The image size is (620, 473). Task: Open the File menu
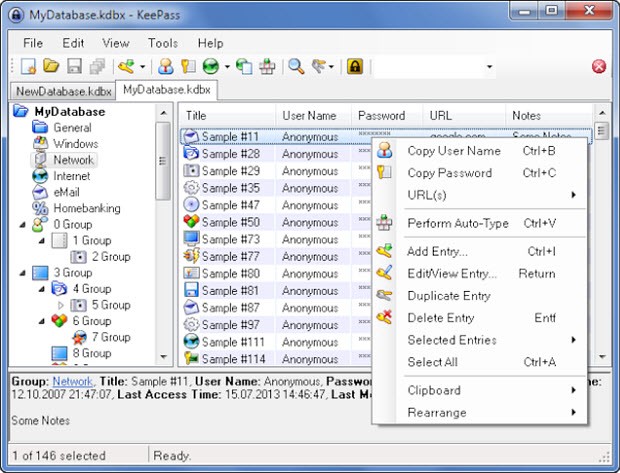pos(33,43)
